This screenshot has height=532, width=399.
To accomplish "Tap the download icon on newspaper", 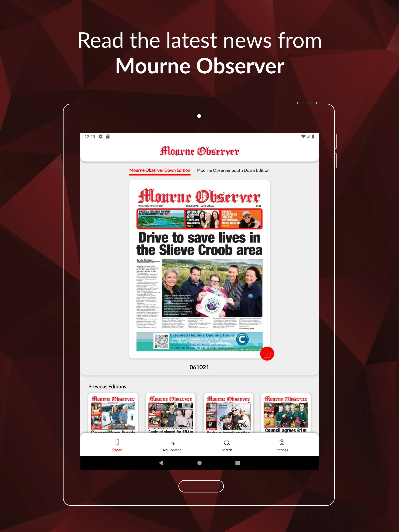I will (x=267, y=353).
